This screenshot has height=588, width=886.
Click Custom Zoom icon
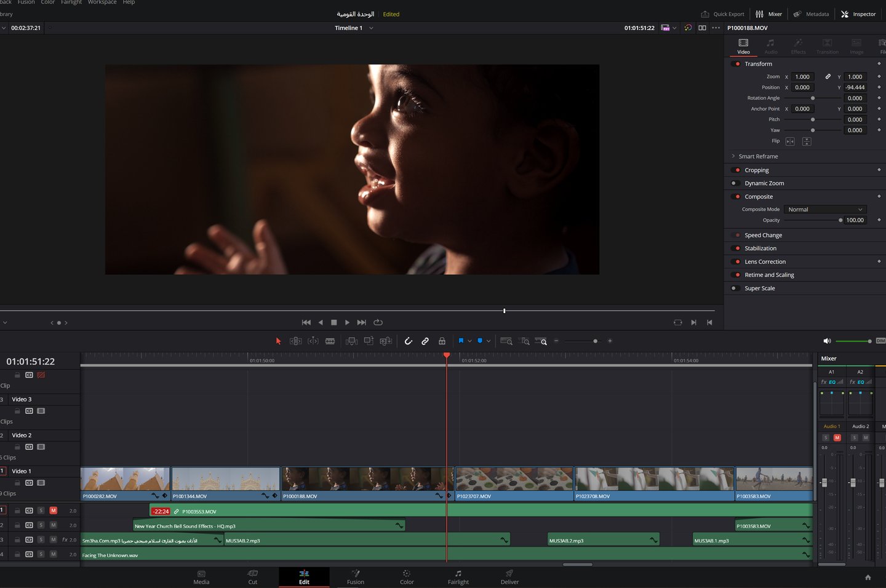[x=541, y=341]
